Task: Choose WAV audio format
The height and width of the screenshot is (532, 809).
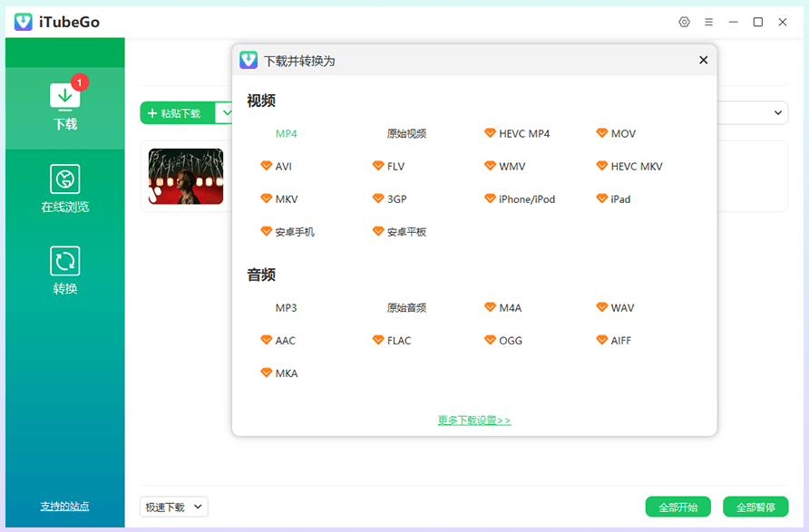Action: 623,308
